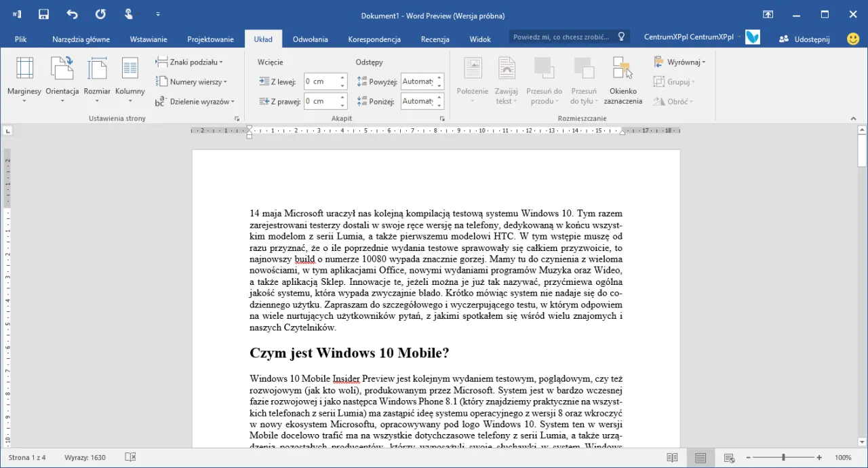Viewport: 868px width, 468px height.
Task: Expand the Grupuj dropdown
Action: 674,81
